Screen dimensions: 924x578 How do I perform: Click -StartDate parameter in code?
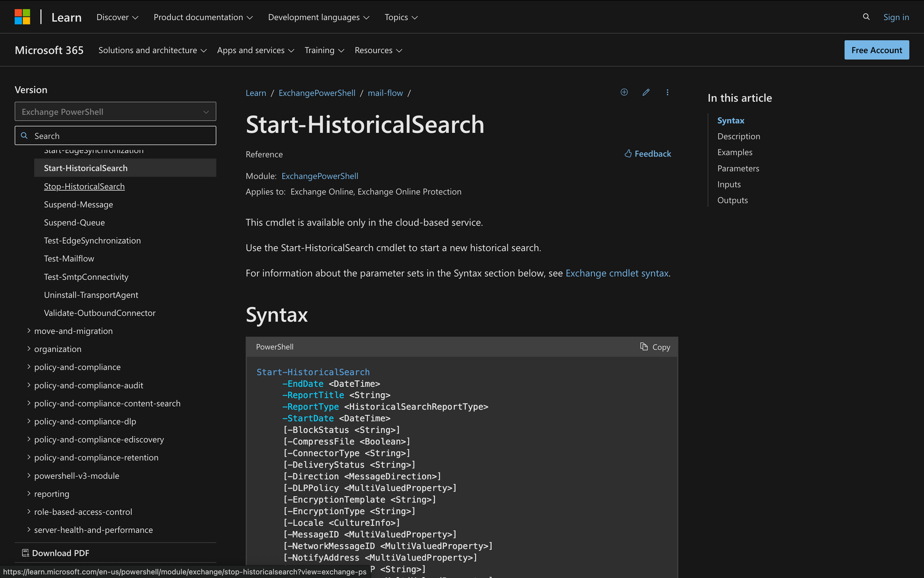308,418
